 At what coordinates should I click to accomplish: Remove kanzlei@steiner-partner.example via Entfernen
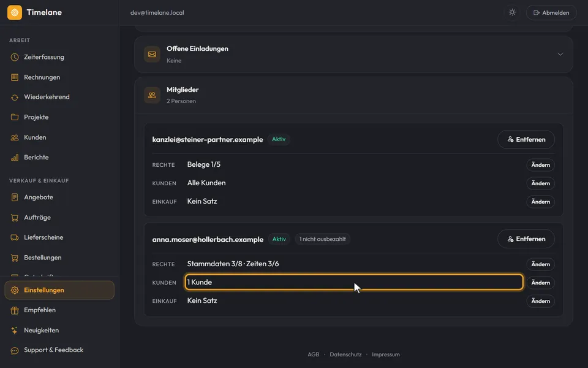pos(526,139)
